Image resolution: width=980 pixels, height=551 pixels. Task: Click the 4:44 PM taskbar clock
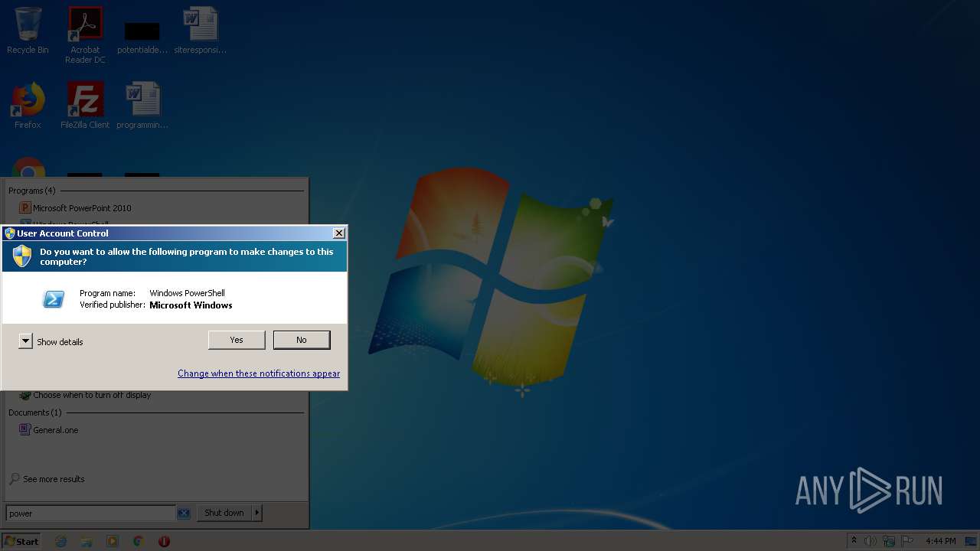pyautogui.click(x=940, y=541)
